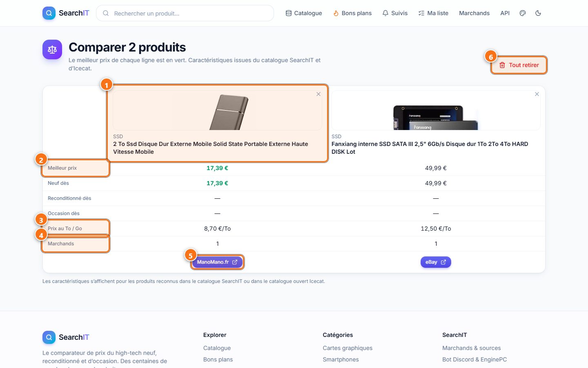
Task: Click the Comparer 2 produits heading
Action: tap(127, 47)
